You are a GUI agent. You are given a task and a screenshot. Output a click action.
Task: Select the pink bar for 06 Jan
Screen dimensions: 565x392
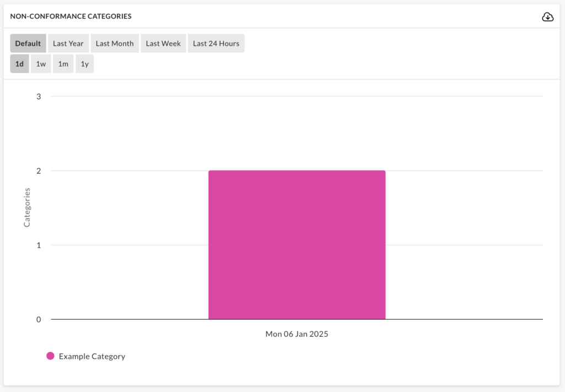[x=297, y=245]
